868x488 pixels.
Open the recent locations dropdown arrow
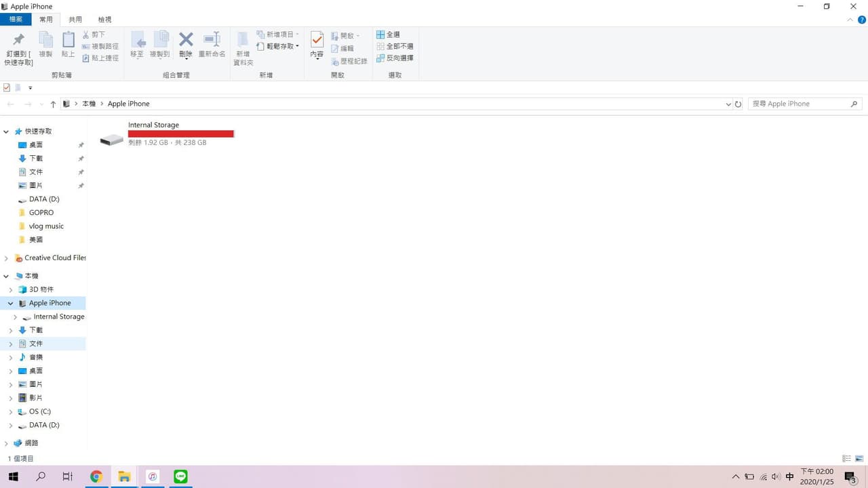coord(41,104)
